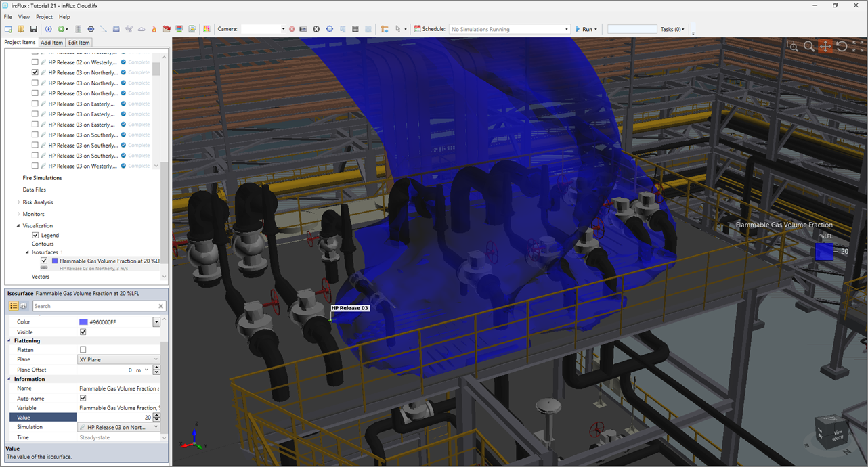Toggle the Auto-name checkbox

point(83,399)
